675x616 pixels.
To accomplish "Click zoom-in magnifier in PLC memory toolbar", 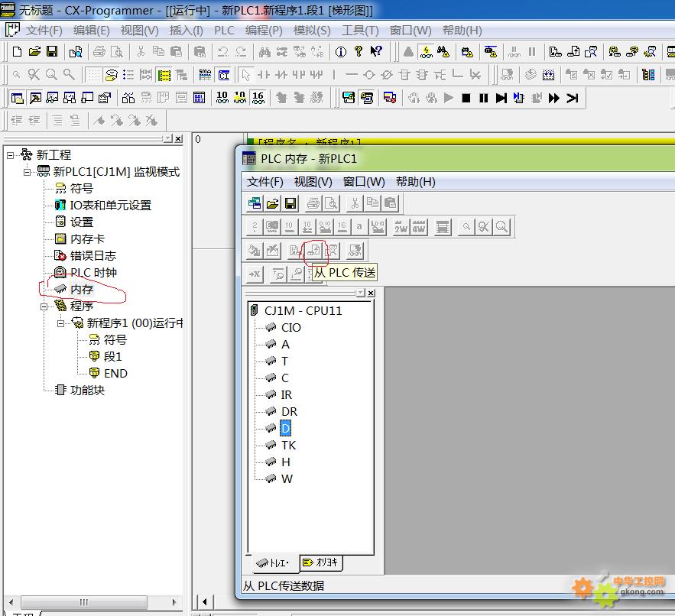I will [x=501, y=227].
